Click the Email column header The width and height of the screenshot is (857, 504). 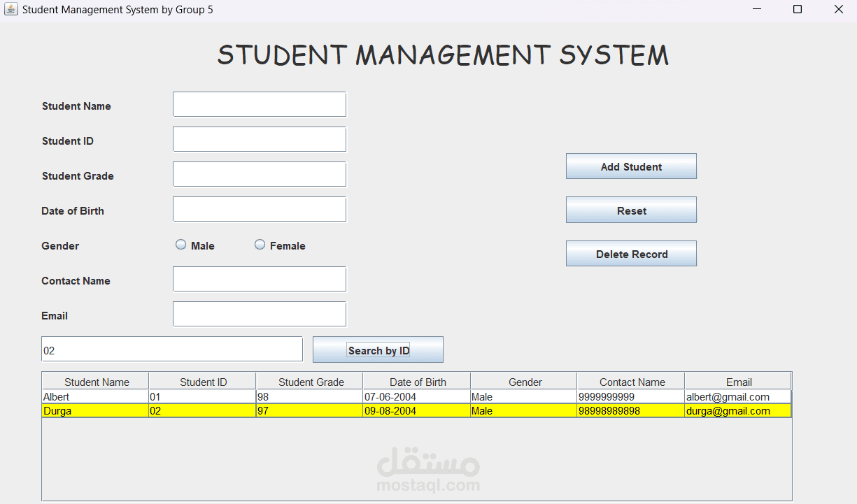click(739, 381)
